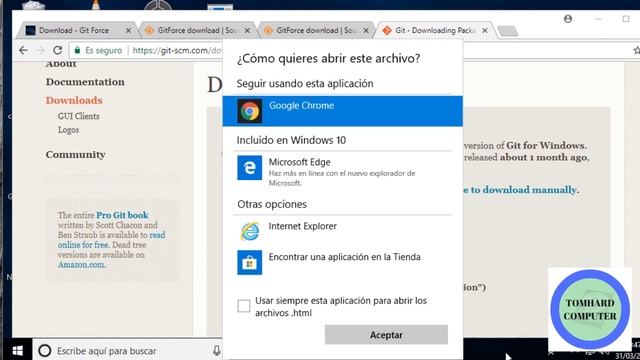The height and width of the screenshot is (360, 640).
Task: Visit the Amazon.com link
Action: [81, 264]
